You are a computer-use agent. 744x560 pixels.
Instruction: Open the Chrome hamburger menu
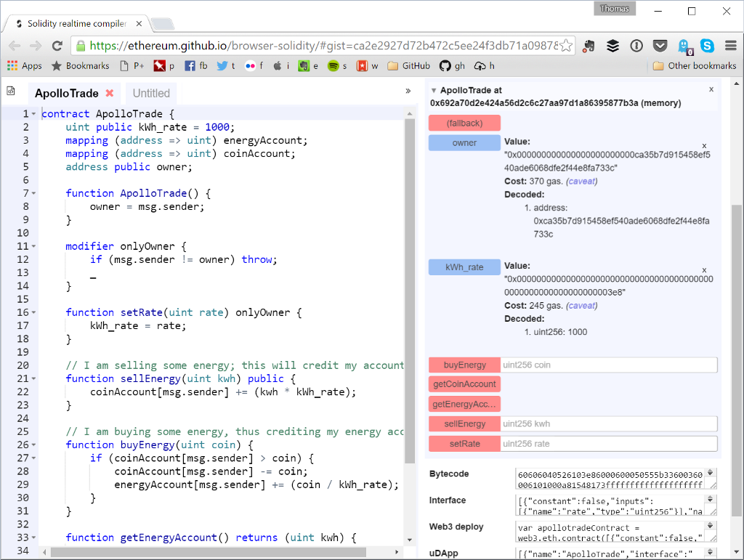(x=730, y=46)
